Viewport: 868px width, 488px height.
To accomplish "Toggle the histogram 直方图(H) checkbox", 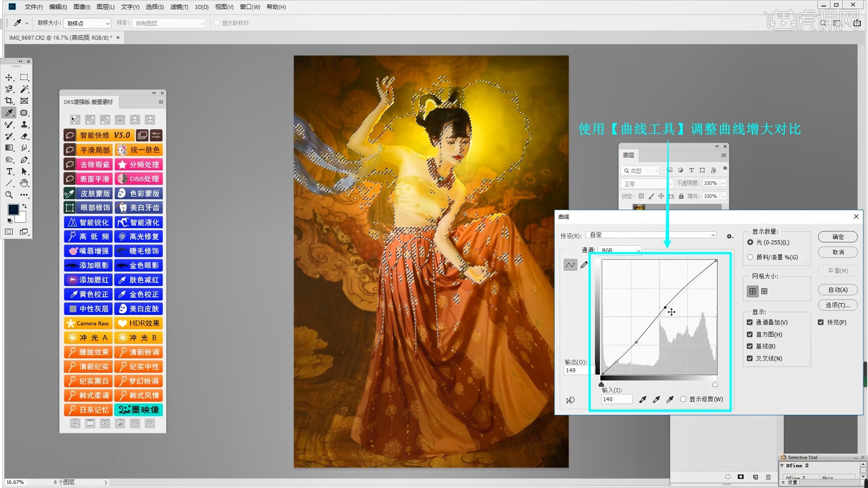I will 750,334.
